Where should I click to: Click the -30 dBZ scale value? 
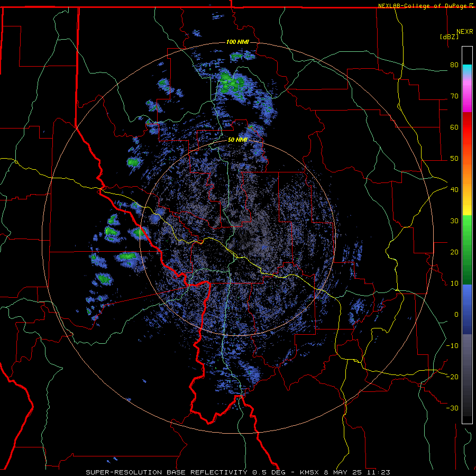(x=452, y=408)
